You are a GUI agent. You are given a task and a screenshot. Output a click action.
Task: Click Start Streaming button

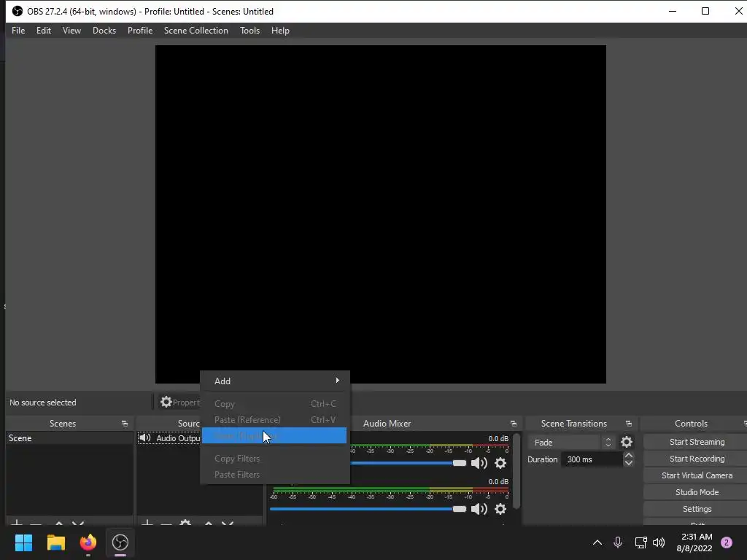[x=697, y=442]
